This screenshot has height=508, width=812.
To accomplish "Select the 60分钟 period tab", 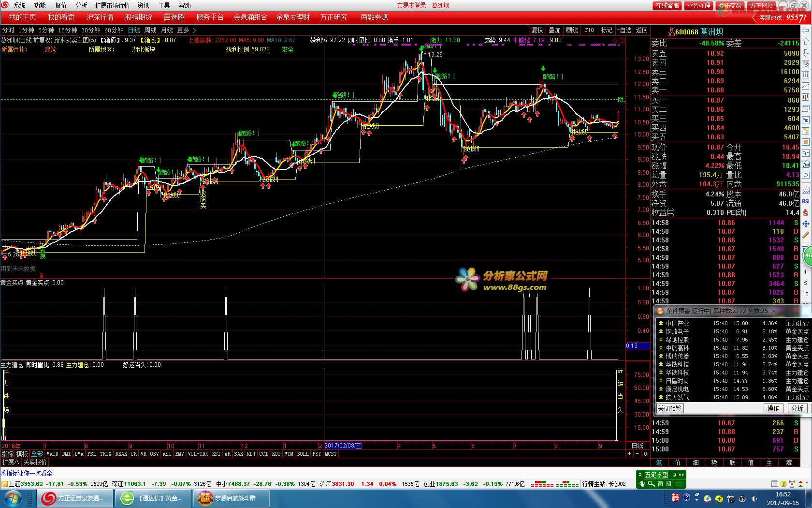I will click(114, 30).
